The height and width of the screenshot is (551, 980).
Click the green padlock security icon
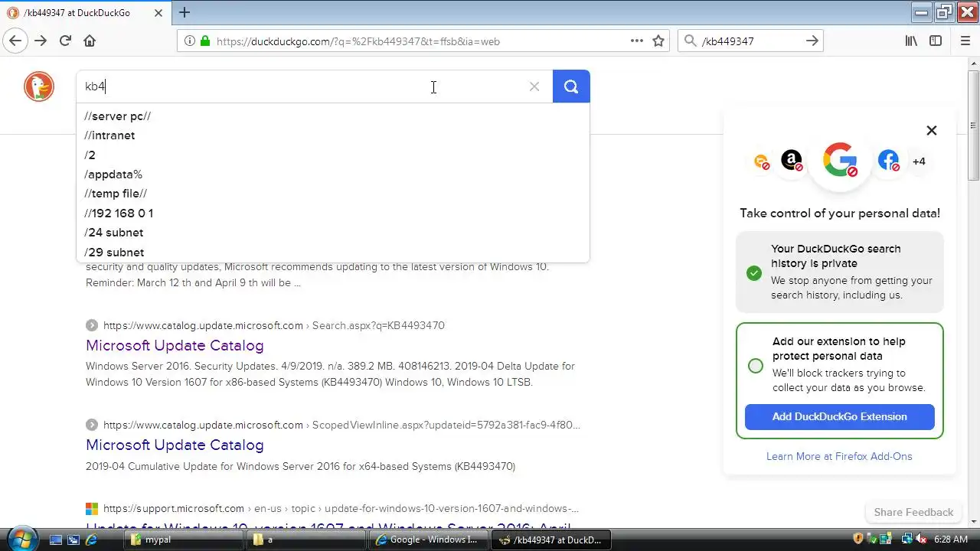pos(204,41)
